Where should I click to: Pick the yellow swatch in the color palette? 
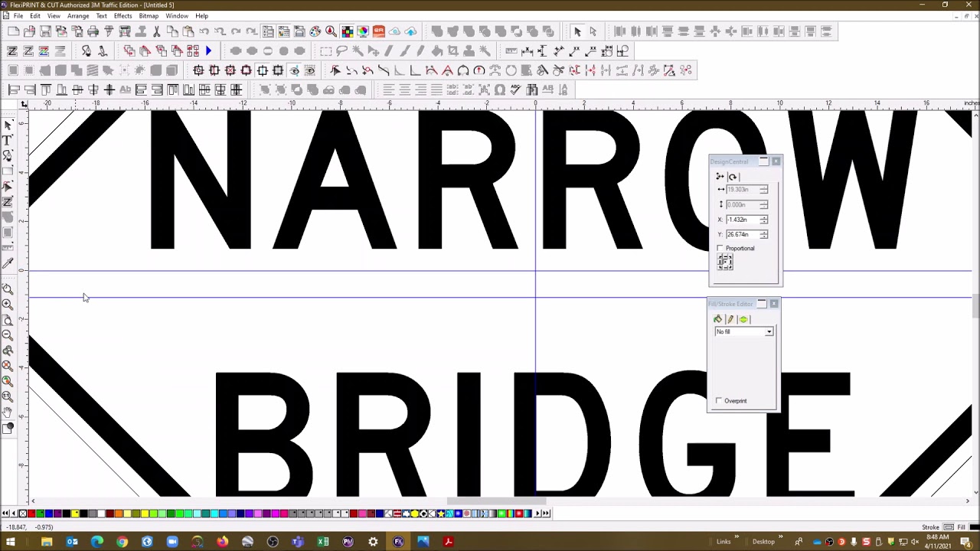click(75, 514)
